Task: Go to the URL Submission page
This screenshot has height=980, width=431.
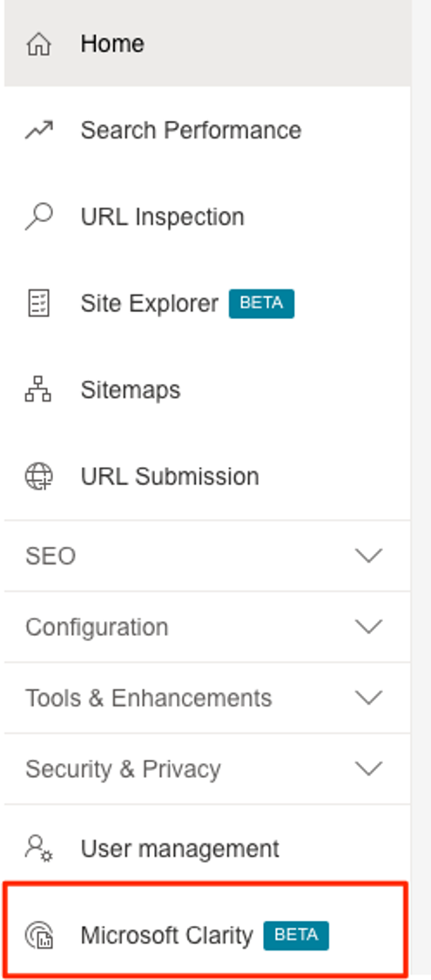Action: pyautogui.click(x=207, y=476)
